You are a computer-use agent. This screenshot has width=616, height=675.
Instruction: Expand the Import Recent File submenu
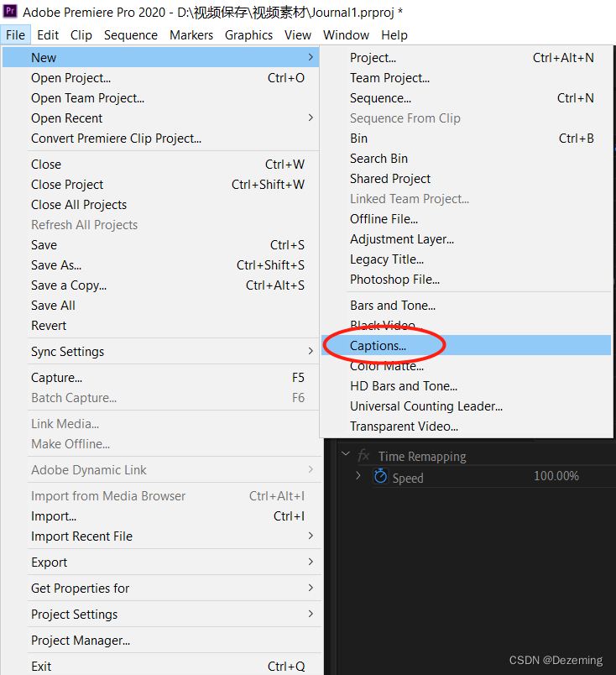coord(311,536)
